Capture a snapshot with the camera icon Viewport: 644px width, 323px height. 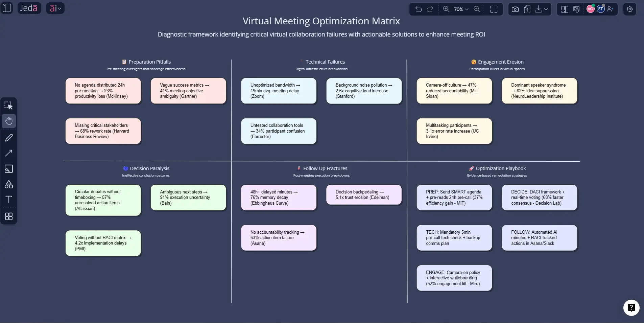515,9
